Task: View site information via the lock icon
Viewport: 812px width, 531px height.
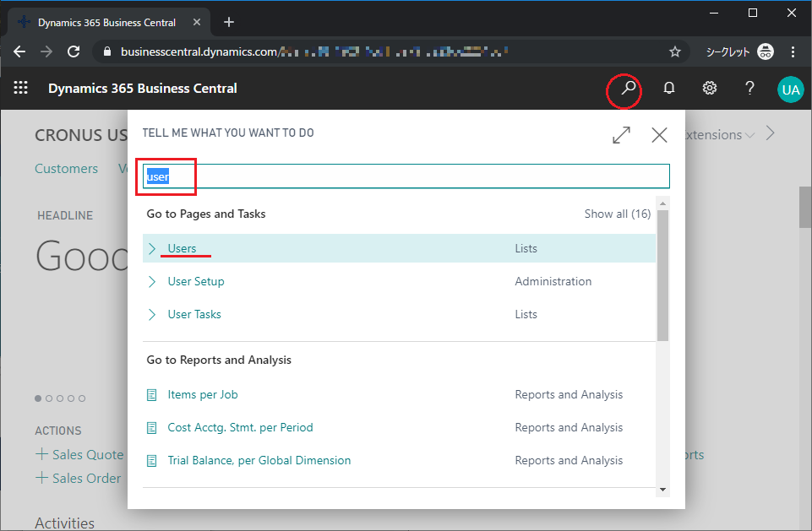Action: [x=107, y=51]
